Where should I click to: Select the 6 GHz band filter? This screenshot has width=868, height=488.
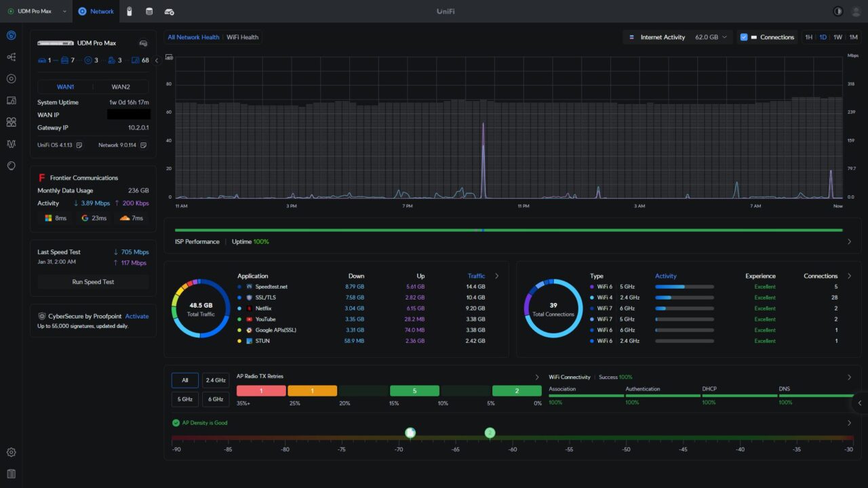(215, 399)
